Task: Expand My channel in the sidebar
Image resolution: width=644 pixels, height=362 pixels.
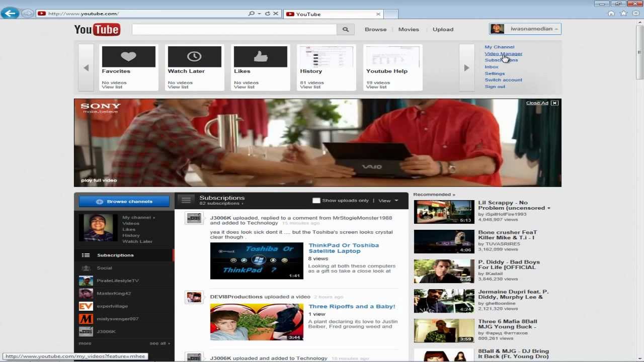Action: click(x=138, y=217)
